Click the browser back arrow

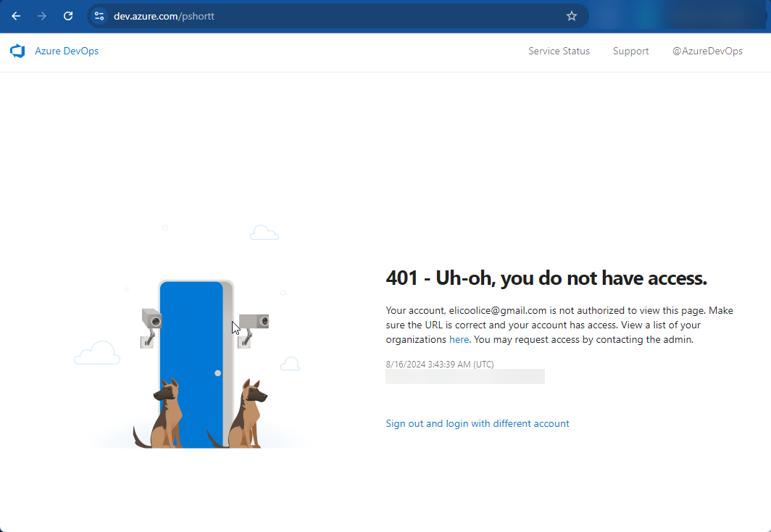point(16,16)
